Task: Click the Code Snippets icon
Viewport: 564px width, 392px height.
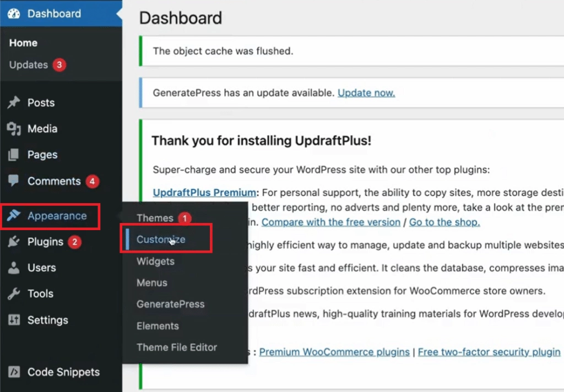Action: coord(14,372)
